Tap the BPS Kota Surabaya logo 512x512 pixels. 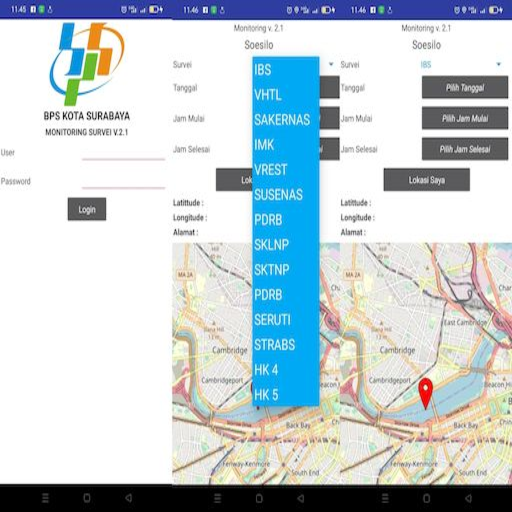(87, 63)
